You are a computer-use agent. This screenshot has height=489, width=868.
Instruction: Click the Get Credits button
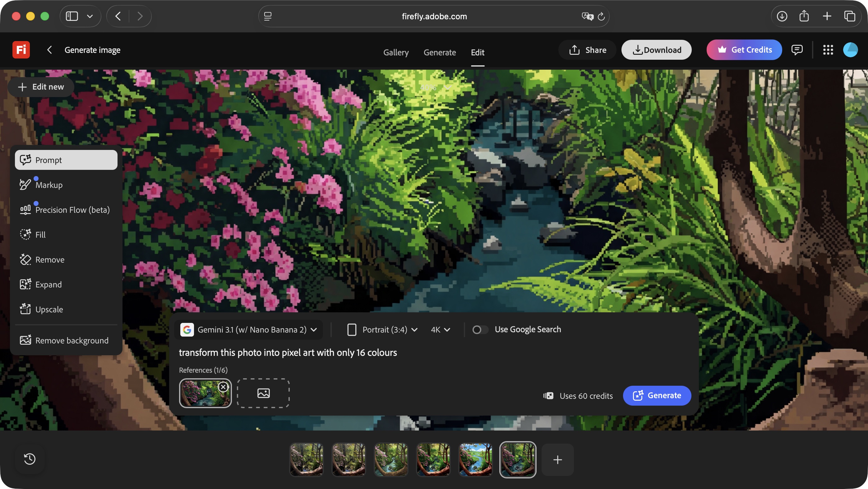click(x=744, y=50)
